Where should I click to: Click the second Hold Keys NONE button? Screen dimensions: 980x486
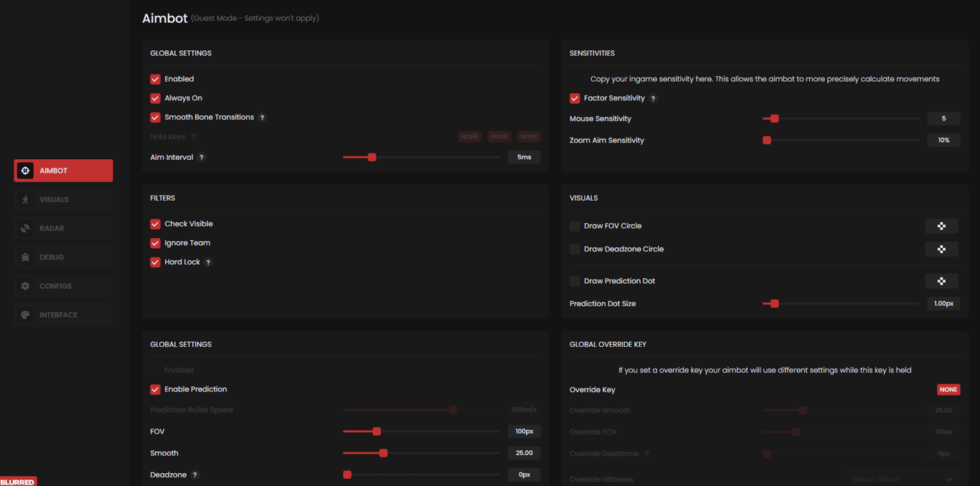[x=499, y=136]
